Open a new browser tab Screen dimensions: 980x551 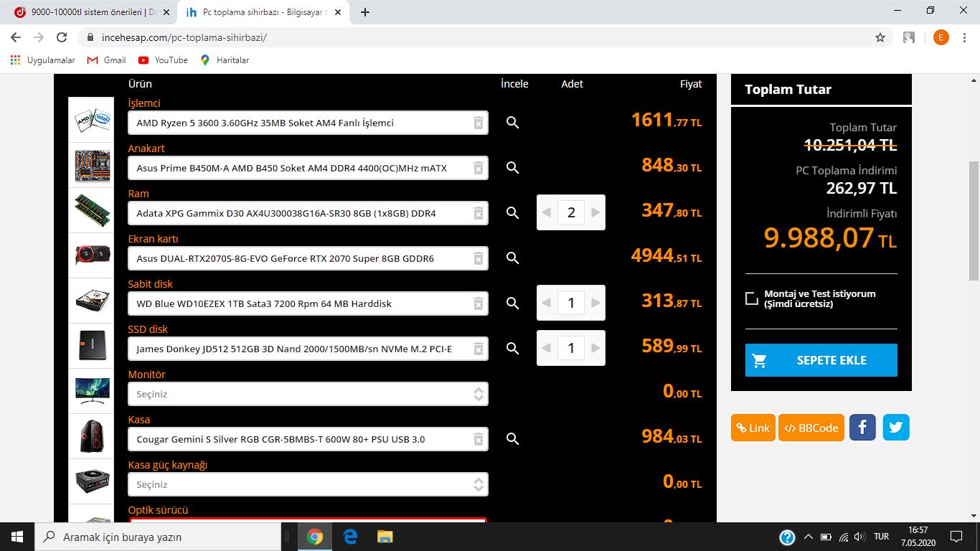click(365, 12)
